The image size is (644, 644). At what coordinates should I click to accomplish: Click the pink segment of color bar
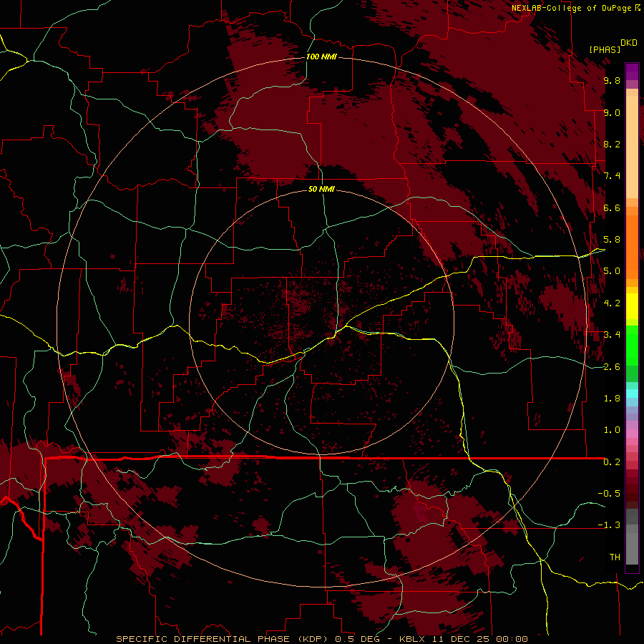click(632, 434)
